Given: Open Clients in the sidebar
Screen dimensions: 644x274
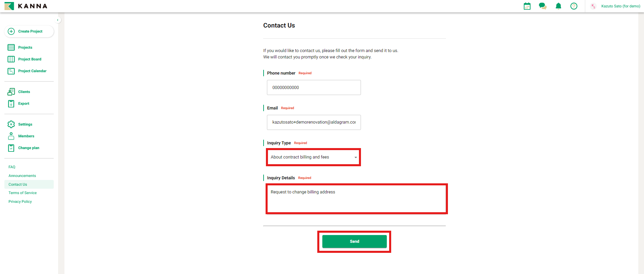Looking at the screenshot, I should [x=24, y=92].
